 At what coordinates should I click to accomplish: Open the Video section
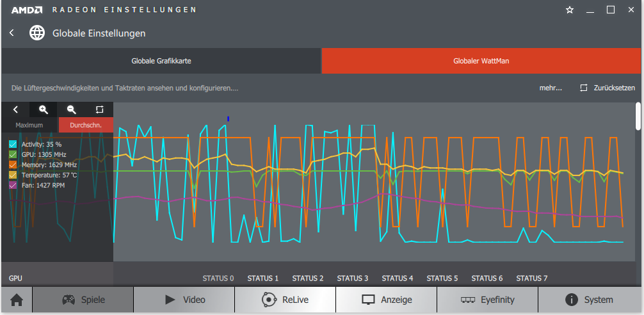click(x=184, y=300)
